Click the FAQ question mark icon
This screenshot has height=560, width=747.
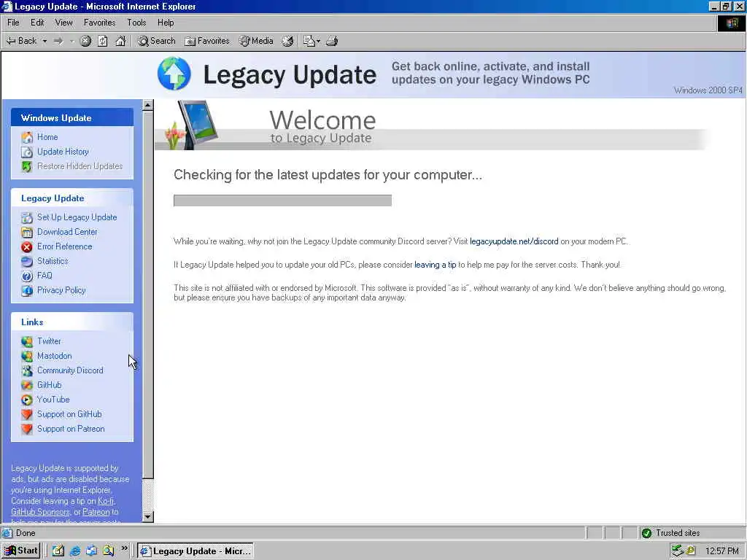click(27, 276)
